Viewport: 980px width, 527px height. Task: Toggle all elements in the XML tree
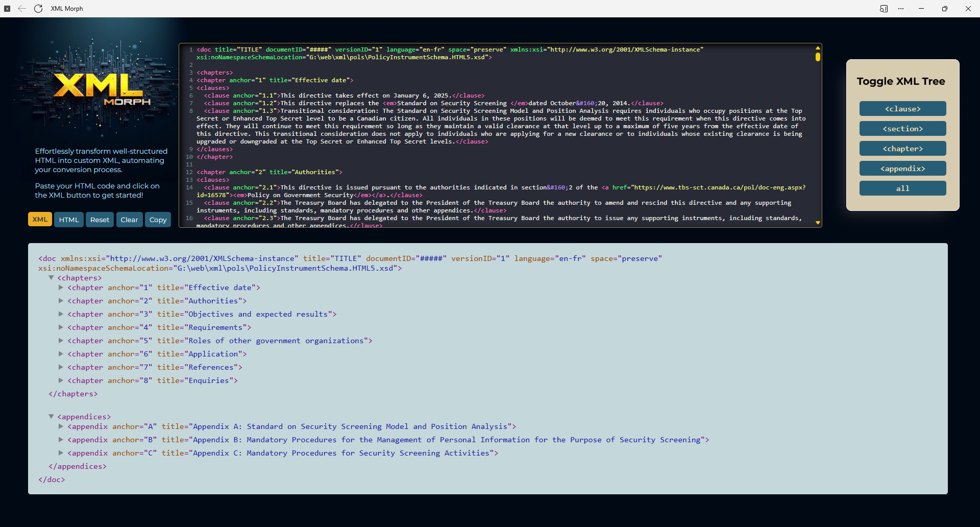(x=902, y=188)
